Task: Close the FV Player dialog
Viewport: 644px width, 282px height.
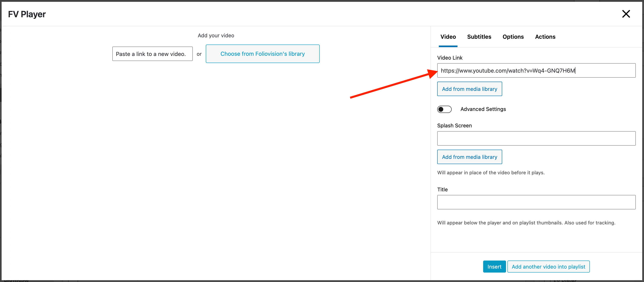Action: tap(626, 14)
